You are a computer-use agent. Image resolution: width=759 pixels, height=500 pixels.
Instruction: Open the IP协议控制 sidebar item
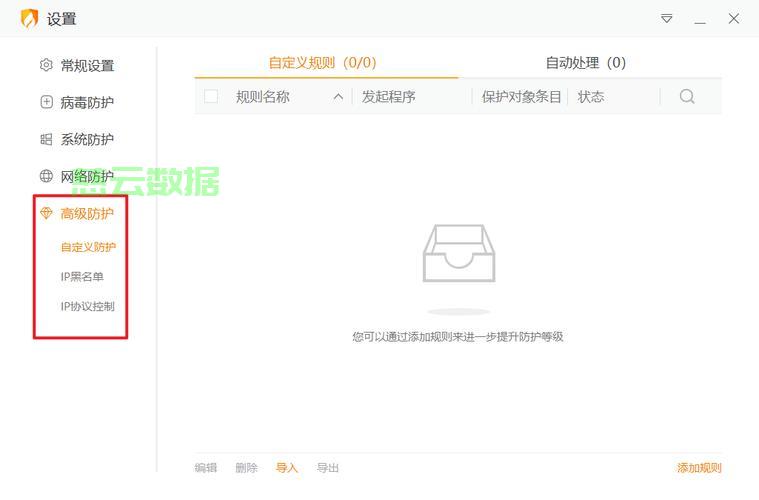88,307
